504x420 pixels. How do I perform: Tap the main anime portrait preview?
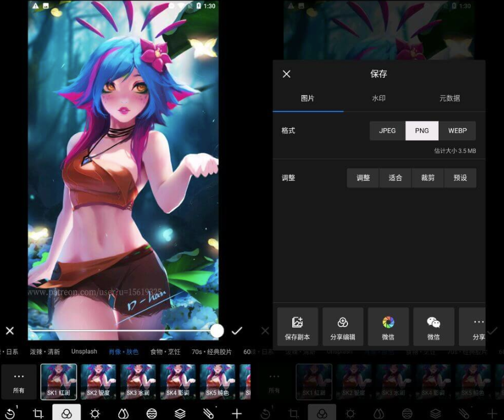(x=123, y=170)
